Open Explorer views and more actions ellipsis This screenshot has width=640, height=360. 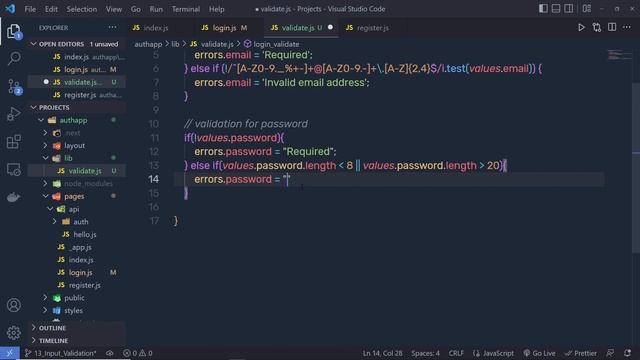click(x=112, y=28)
